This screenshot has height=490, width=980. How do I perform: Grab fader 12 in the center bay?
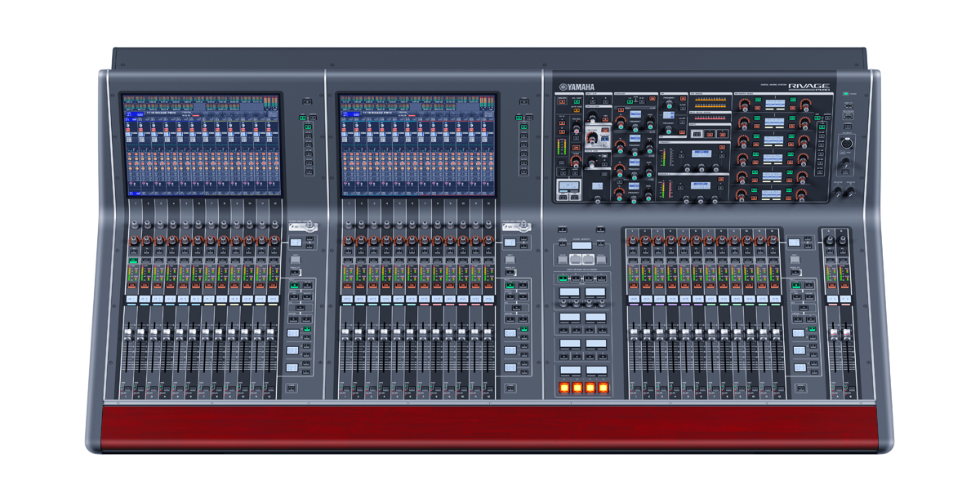click(487, 333)
